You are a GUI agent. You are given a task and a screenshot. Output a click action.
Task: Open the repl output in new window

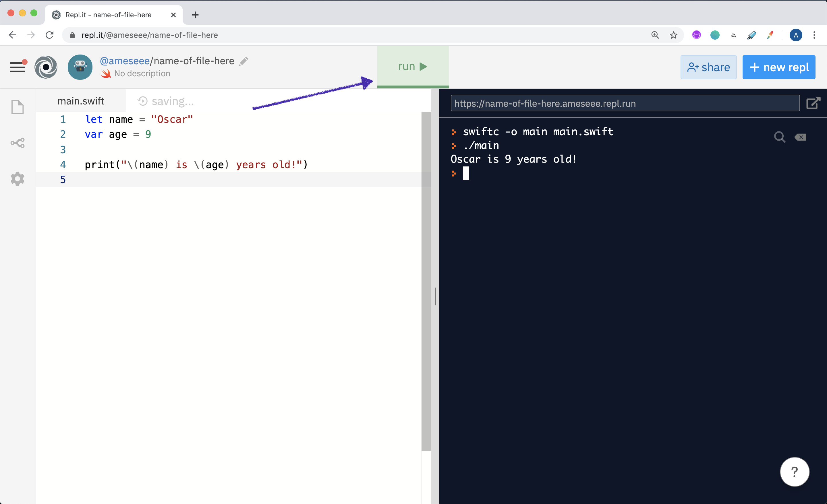pos(813,103)
